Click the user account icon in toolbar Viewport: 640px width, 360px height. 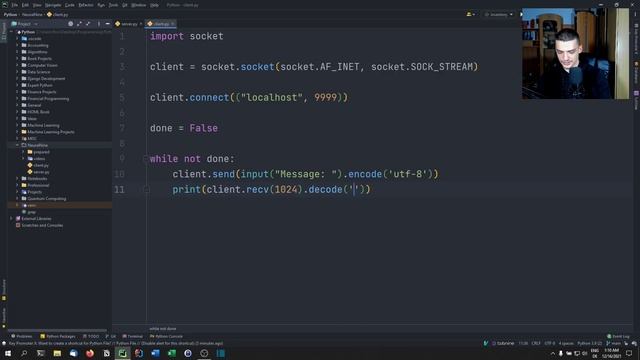[470, 14]
